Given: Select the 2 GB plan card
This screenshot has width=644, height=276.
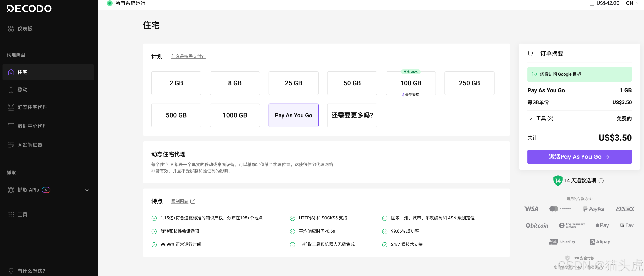Looking at the screenshot, I should pyautogui.click(x=176, y=83).
